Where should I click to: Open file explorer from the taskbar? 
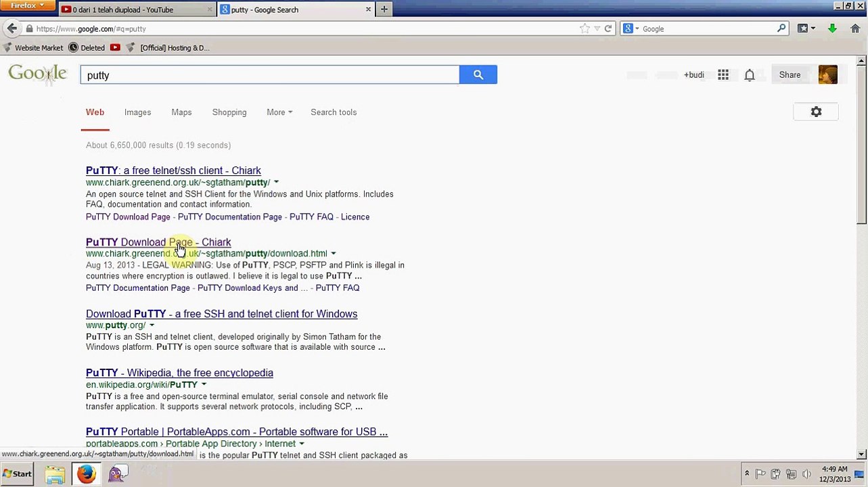(55, 474)
